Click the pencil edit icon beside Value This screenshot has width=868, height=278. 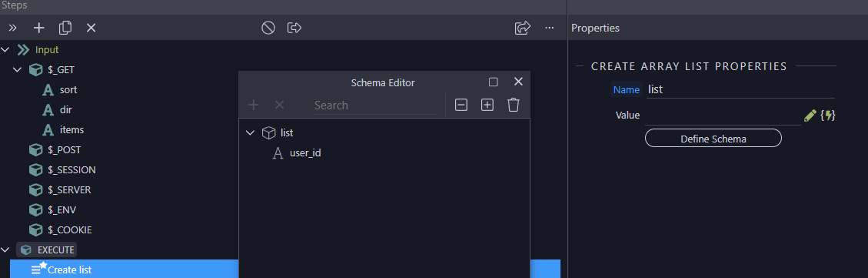810,116
